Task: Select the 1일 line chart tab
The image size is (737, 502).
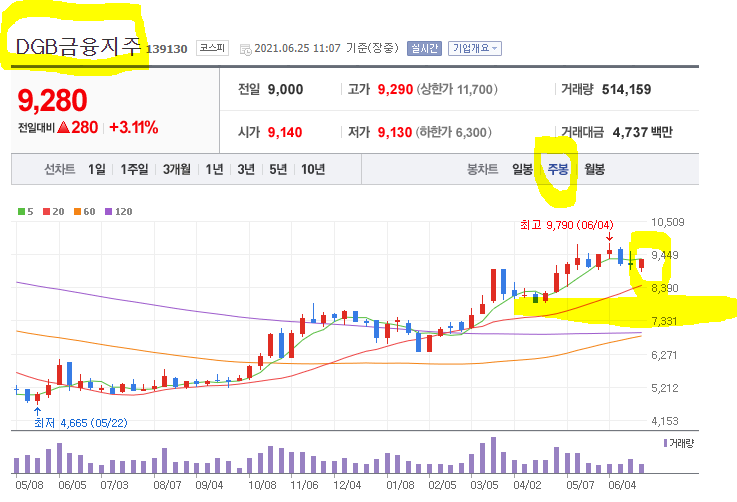Action: tap(97, 169)
